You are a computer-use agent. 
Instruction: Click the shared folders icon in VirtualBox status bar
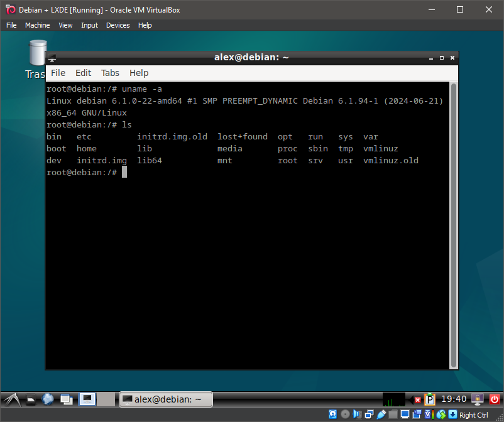point(393,414)
